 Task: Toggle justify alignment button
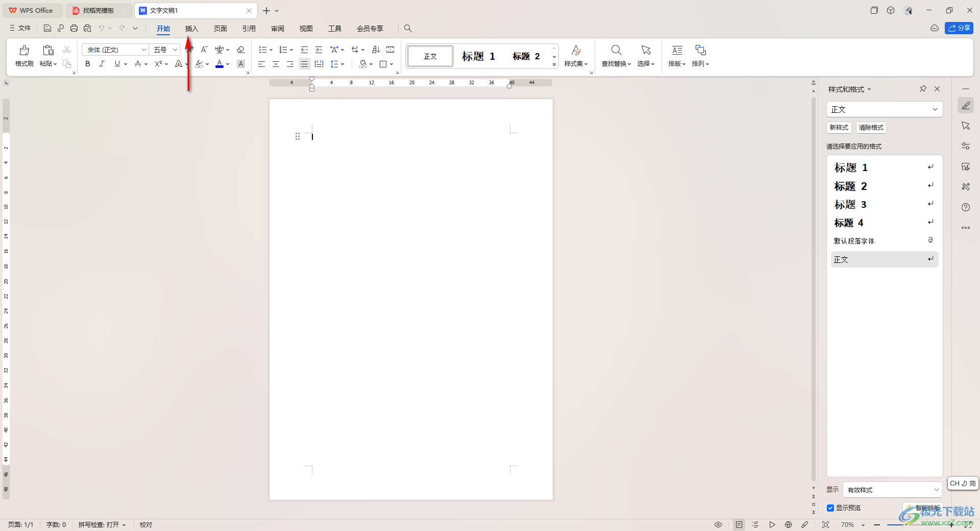(x=304, y=64)
